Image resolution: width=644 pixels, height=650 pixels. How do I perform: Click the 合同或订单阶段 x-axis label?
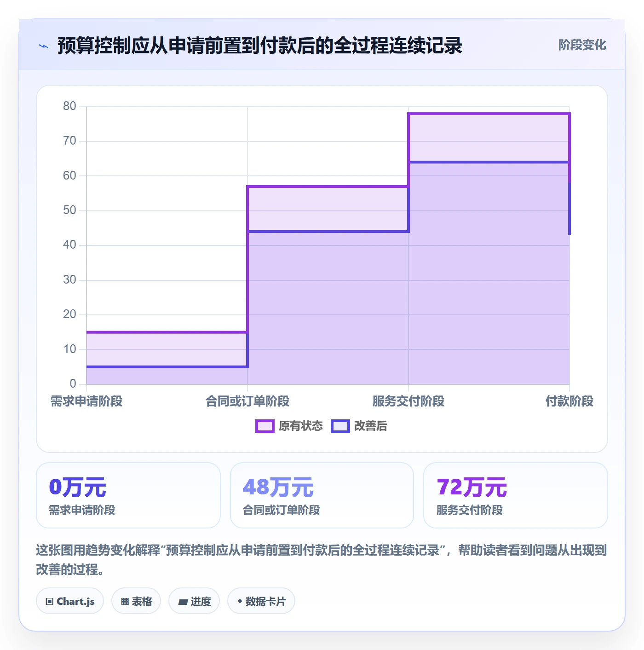(x=247, y=401)
